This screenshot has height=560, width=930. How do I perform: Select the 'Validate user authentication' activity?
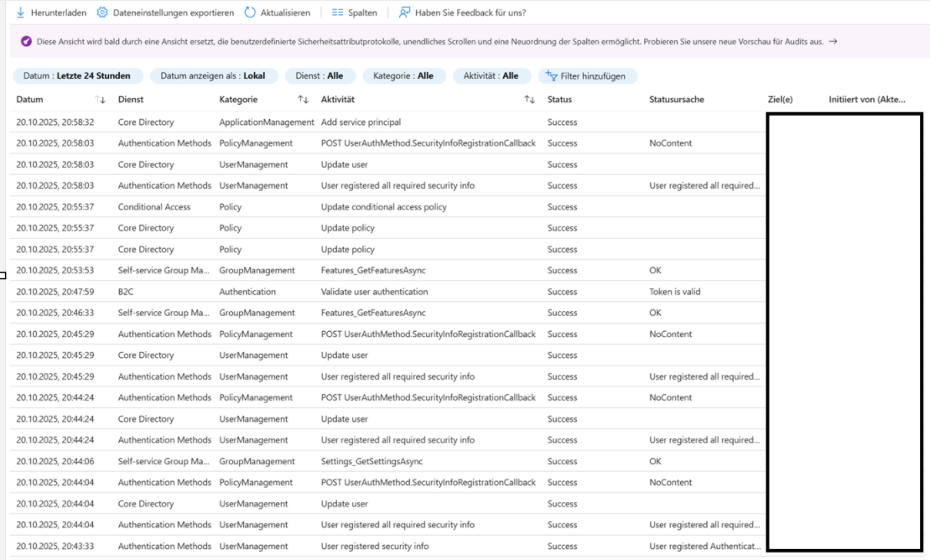click(x=374, y=292)
